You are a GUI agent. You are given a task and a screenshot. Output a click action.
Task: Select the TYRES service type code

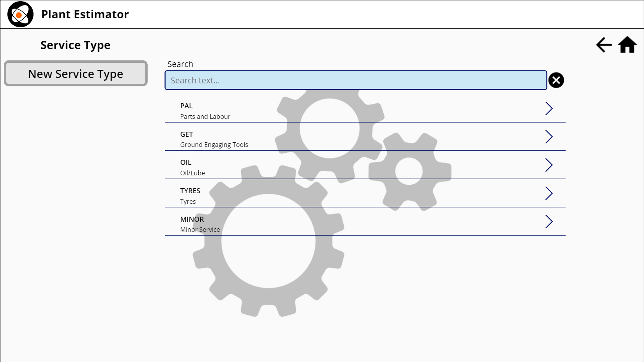coord(190,191)
